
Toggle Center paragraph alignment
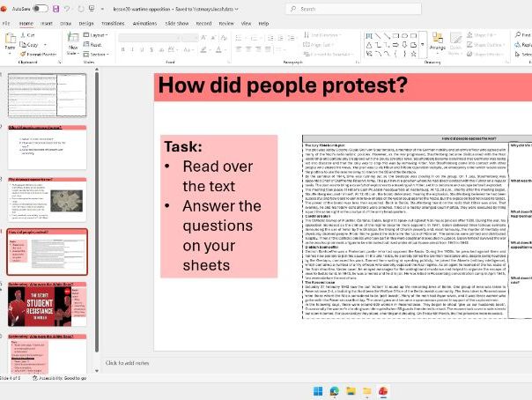(x=248, y=49)
